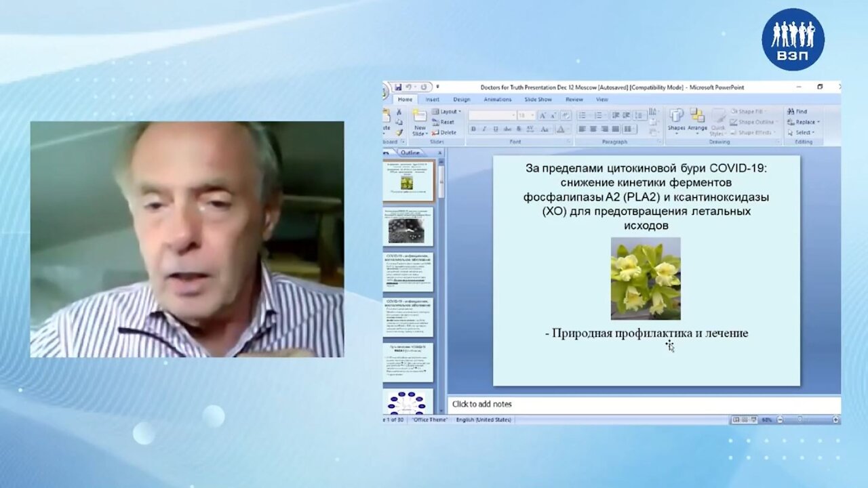
Task: Click Font Color button
Action: (x=561, y=129)
